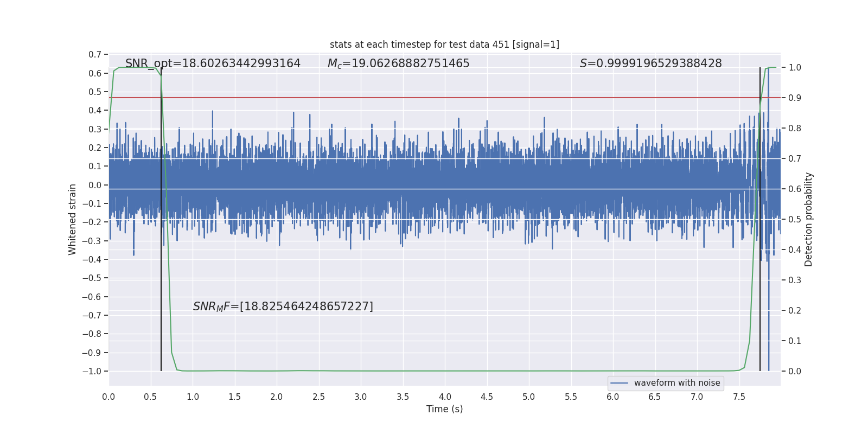The height and width of the screenshot is (434, 868).
Task: Click the −1.0 tick on the left axis
Action: [92, 372]
